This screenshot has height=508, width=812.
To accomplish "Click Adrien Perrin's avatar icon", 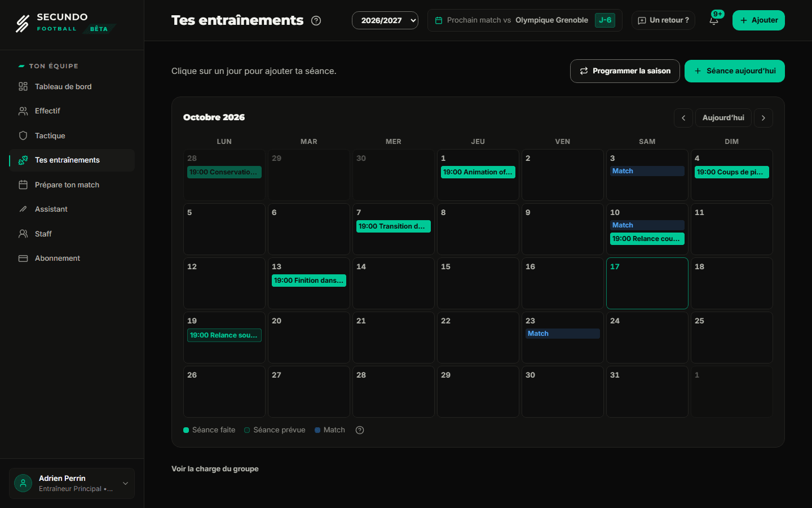I will (23, 483).
